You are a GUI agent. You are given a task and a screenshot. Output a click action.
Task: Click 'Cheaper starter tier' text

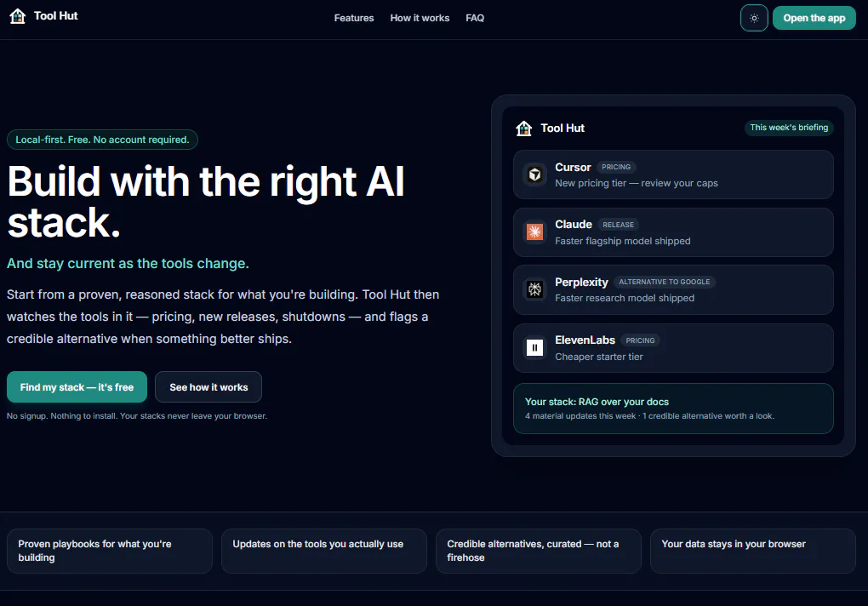pyautogui.click(x=599, y=357)
